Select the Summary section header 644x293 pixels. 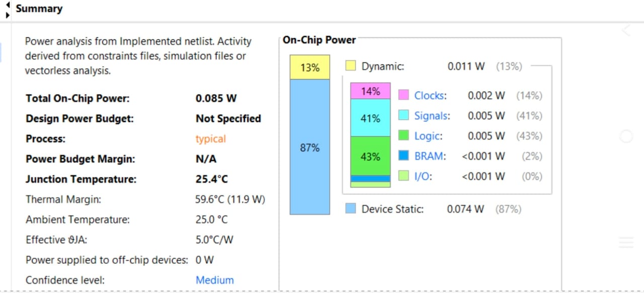(39, 9)
